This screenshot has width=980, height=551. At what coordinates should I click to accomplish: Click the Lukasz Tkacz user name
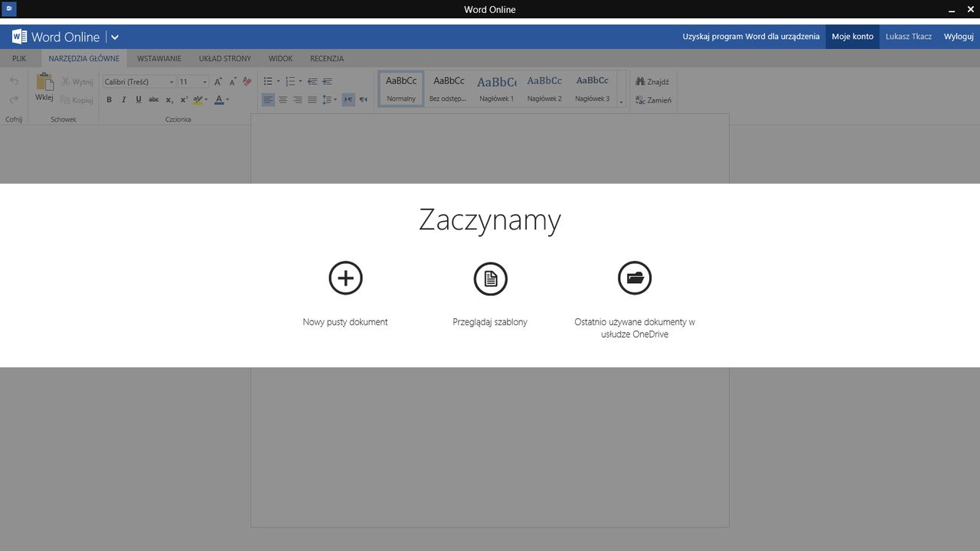[909, 37]
